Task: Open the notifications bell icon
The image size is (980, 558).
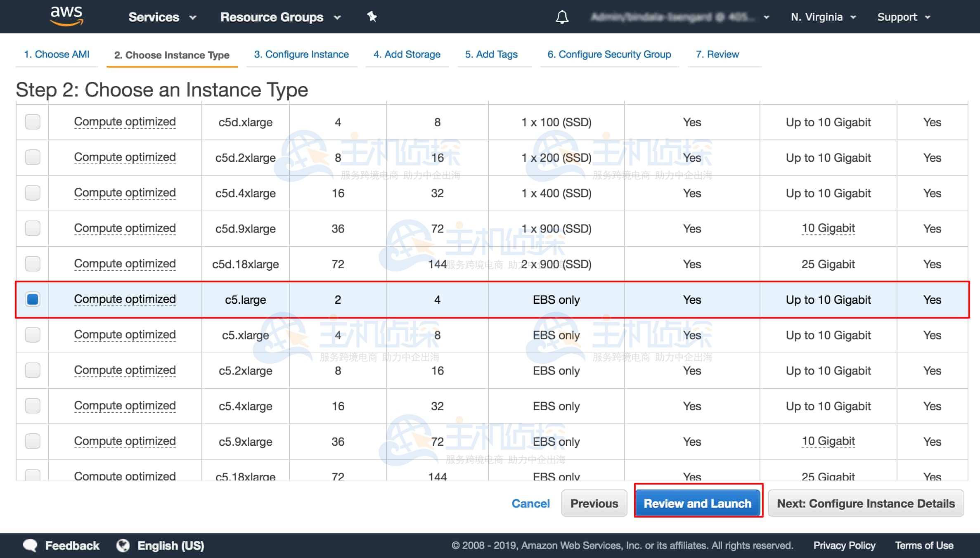Action: click(562, 17)
